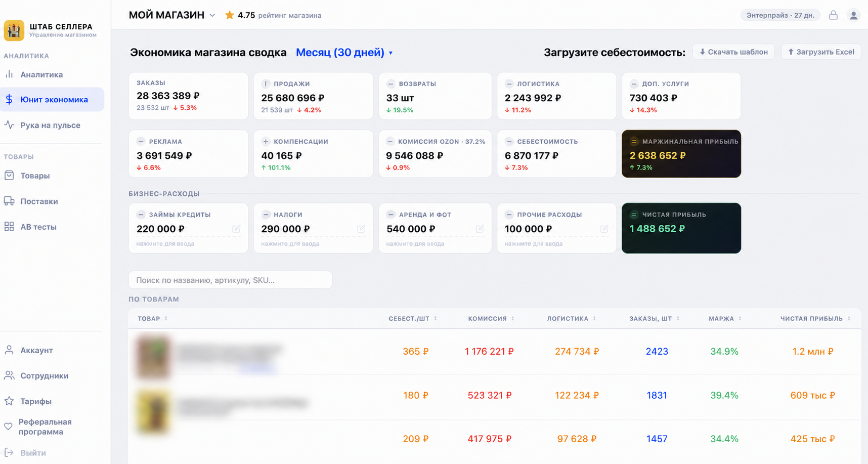
Task: Click the 97 628 ₽ logistics cell
Action: tap(577, 439)
